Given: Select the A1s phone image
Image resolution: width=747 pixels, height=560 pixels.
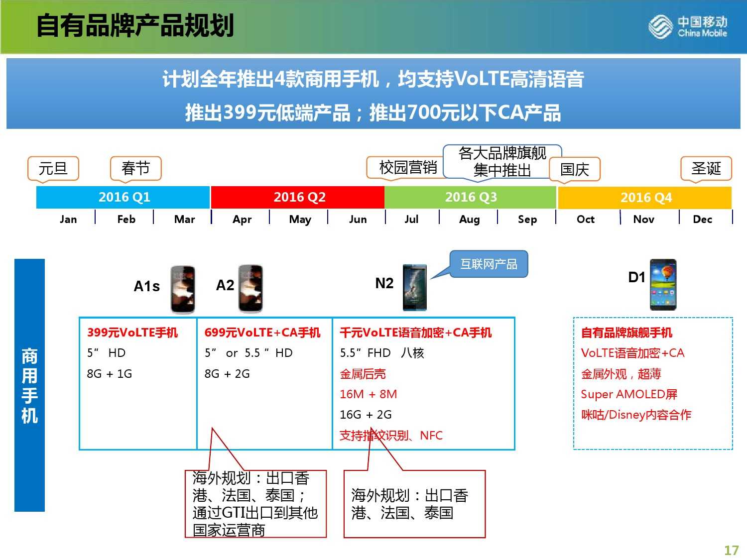Looking at the screenshot, I should pyautogui.click(x=183, y=289).
